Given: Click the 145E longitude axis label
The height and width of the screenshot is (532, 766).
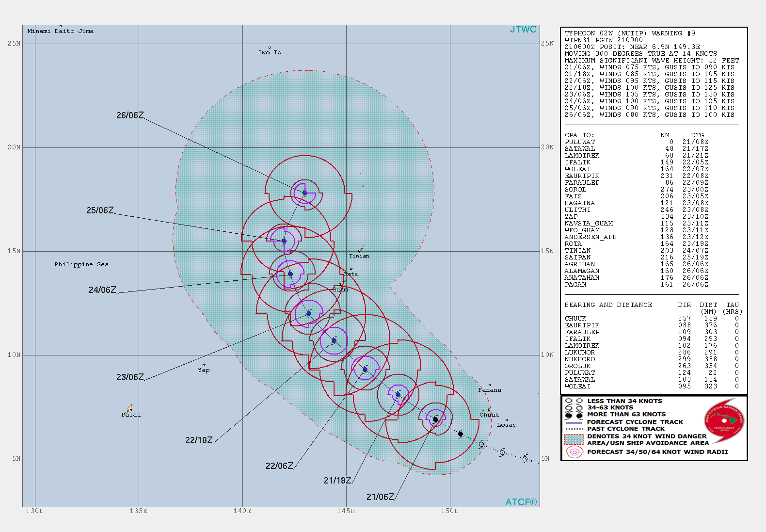Looking at the screenshot, I should 346,511.
